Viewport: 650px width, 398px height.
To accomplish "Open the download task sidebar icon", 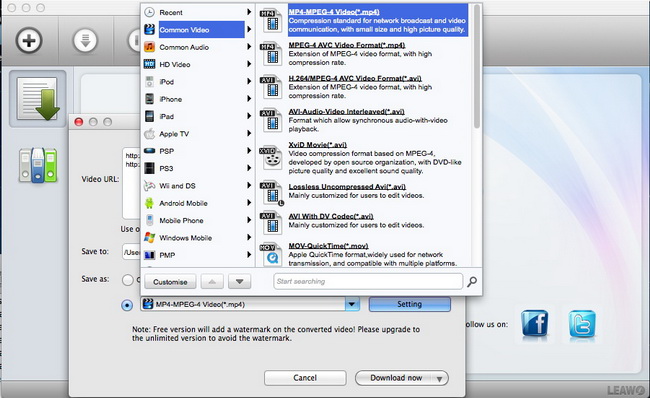I will [x=38, y=99].
